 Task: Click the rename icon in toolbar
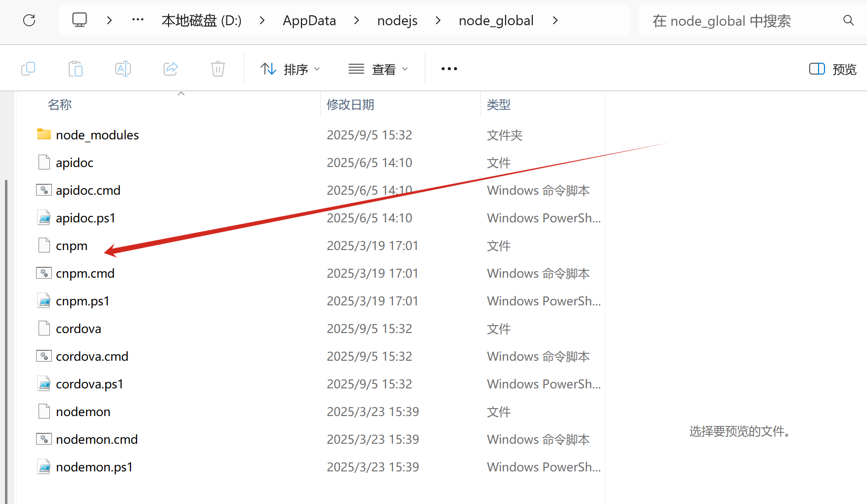123,69
